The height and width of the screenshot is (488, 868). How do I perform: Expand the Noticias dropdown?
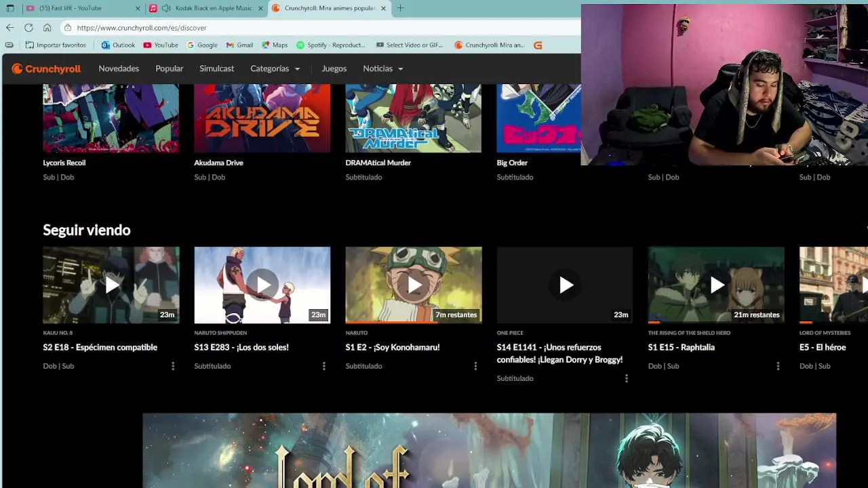click(383, 68)
